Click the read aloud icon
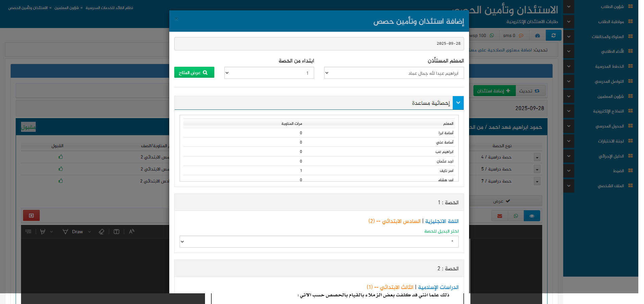 click(132, 232)
